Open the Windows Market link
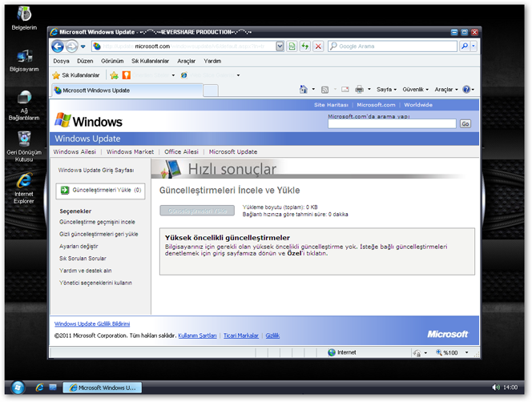This screenshot has width=532, height=402. pos(131,151)
